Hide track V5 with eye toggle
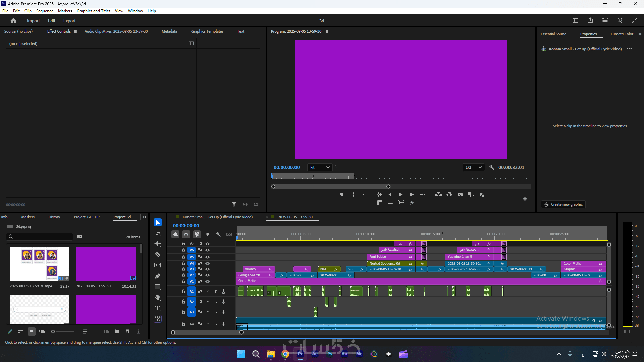Image resolution: width=644 pixels, height=362 pixels. (x=208, y=257)
